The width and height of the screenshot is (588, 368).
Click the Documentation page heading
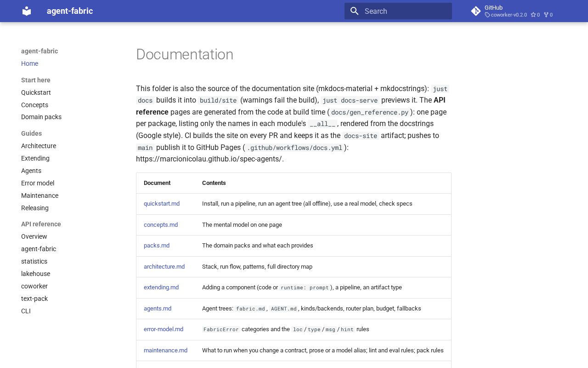click(x=185, y=54)
